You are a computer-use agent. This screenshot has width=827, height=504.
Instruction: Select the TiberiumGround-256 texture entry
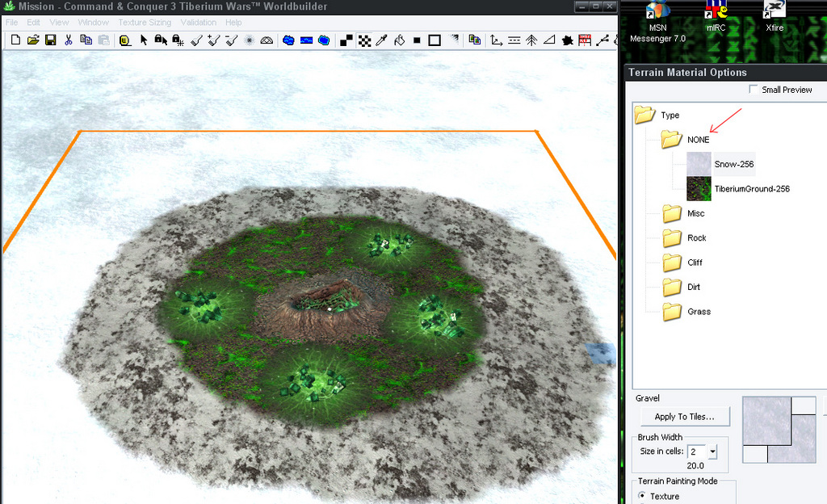tap(752, 189)
